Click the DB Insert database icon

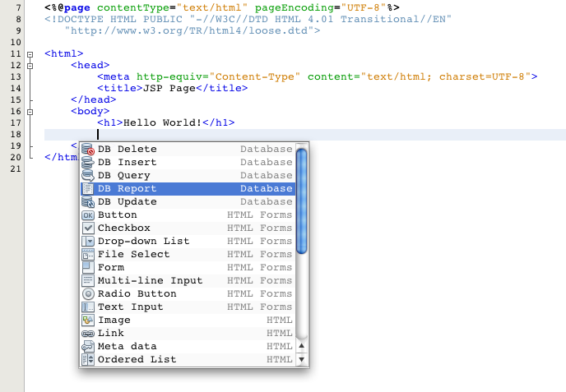[88, 163]
